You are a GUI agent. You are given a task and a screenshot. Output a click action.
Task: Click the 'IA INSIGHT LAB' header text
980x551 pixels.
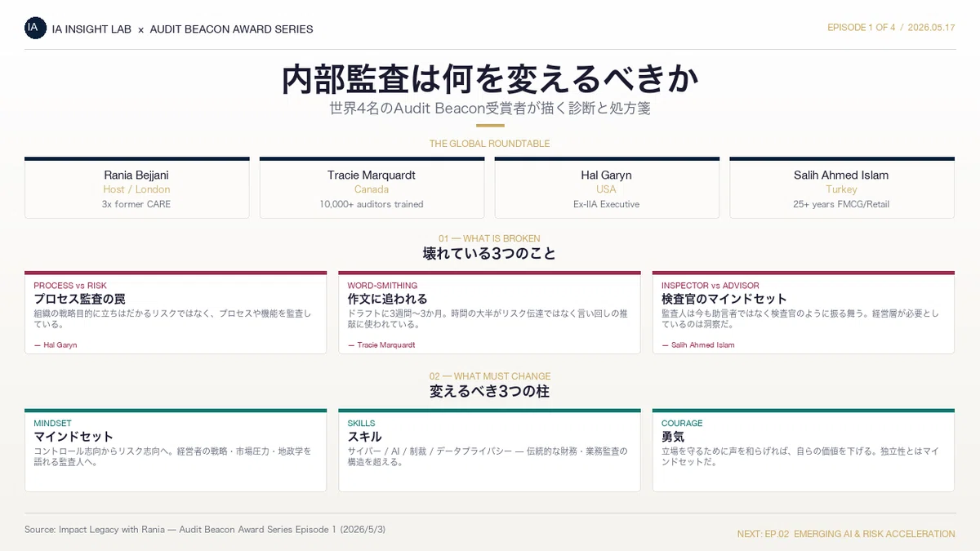(x=91, y=29)
